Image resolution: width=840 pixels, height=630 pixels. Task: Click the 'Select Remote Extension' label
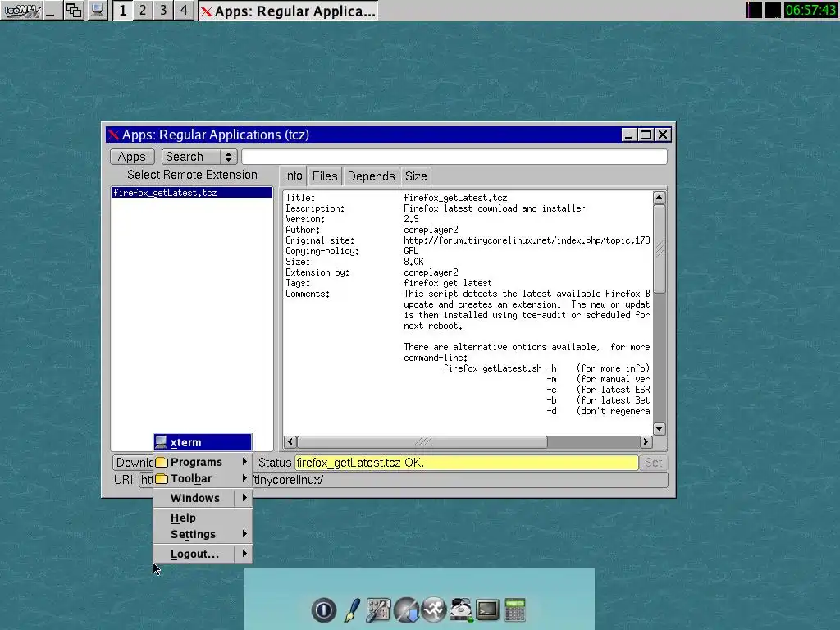[192, 176]
